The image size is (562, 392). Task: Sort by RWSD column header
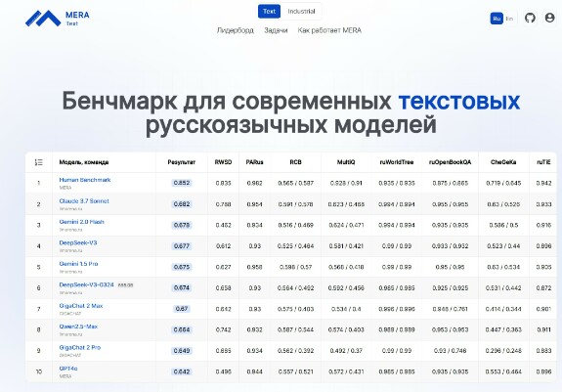click(x=223, y=162)
